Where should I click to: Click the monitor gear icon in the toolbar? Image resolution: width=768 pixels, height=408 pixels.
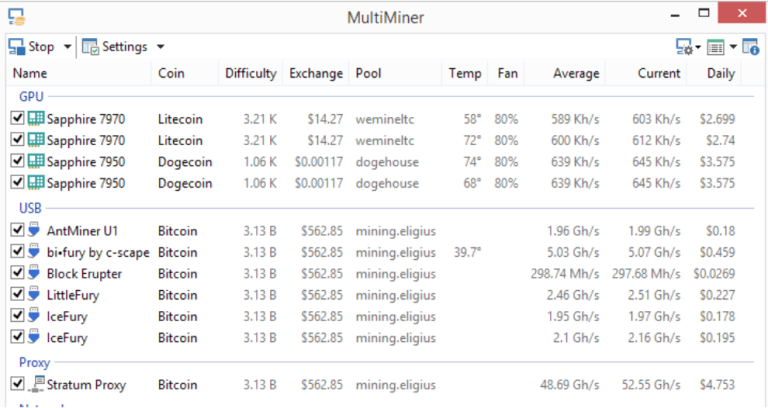pos(686,47)
